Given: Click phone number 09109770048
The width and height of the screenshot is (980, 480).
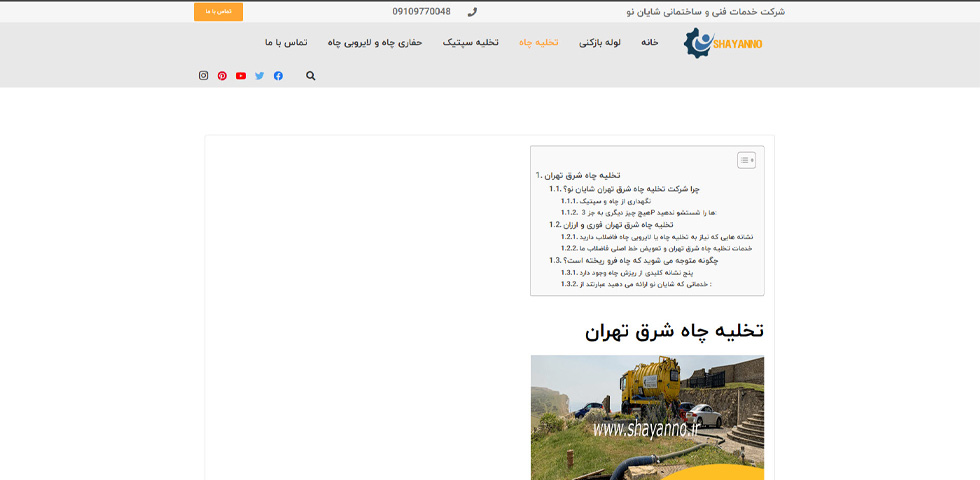Looking at the screenshot, I should coord(421,11).
